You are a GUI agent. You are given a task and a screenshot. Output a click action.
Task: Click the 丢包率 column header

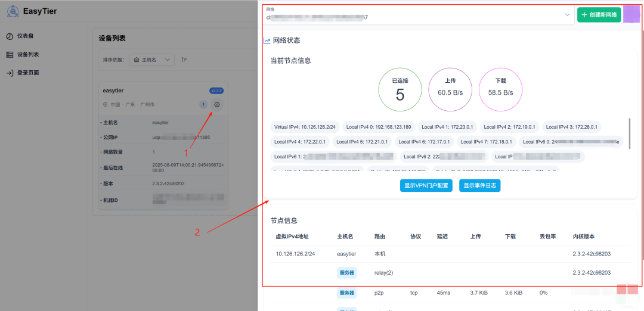548,237
